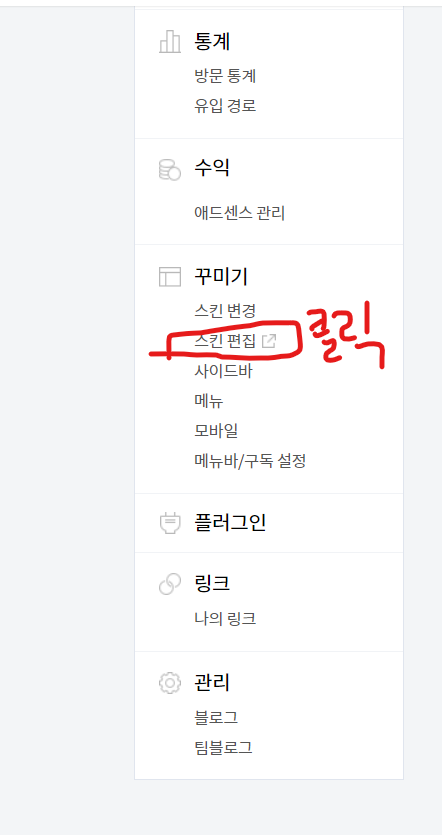Open 스킨 편집 editor link
The image size is (442, 835).
tap(225, 341)
